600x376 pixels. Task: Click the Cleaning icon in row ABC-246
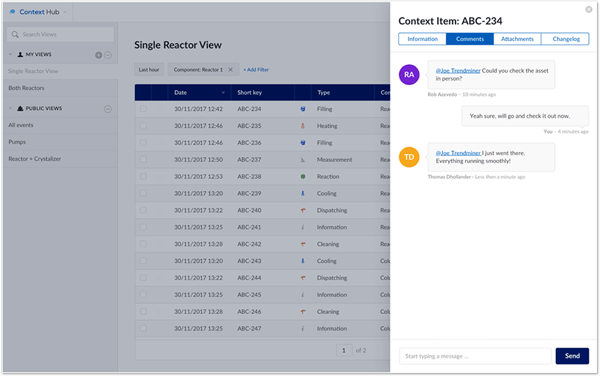(303, 312)
